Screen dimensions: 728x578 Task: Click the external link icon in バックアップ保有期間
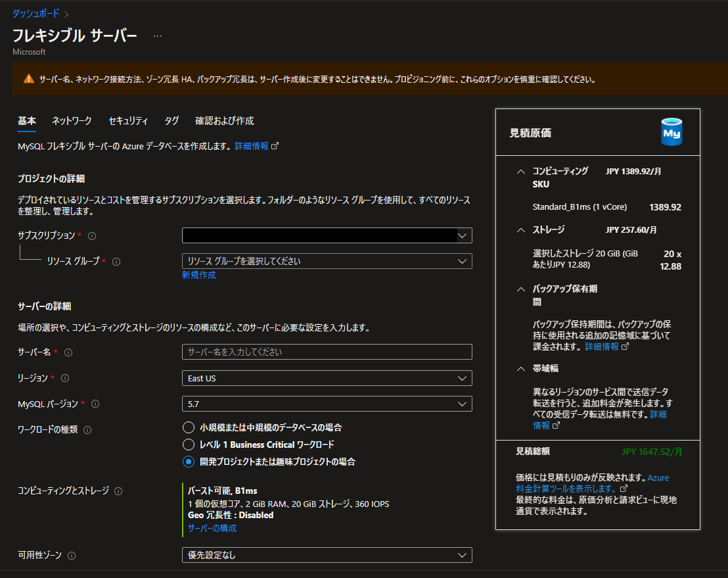pyautogui.click(x=625, y=347)
